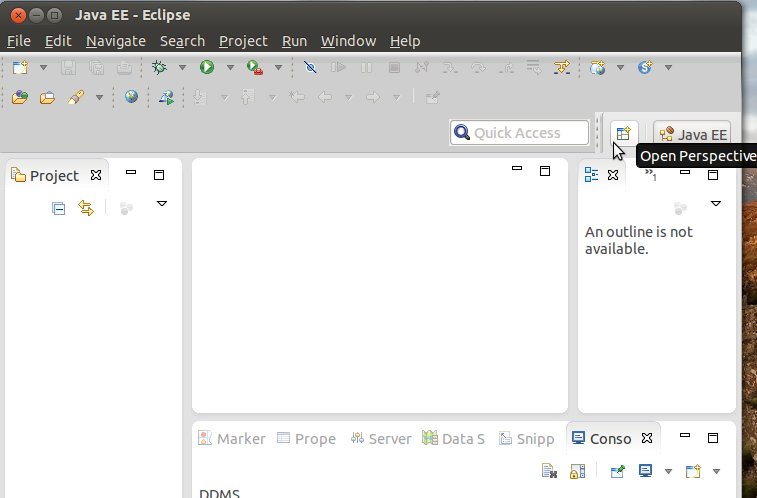Switch to the Snippets tab
Screen dimensions: 757x498
527,438
